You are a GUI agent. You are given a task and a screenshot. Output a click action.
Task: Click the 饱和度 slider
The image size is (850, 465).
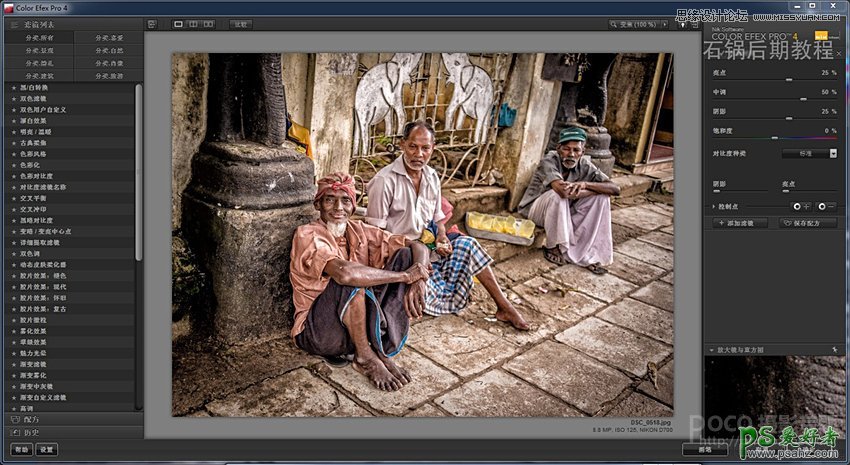[x=772, y=136]
